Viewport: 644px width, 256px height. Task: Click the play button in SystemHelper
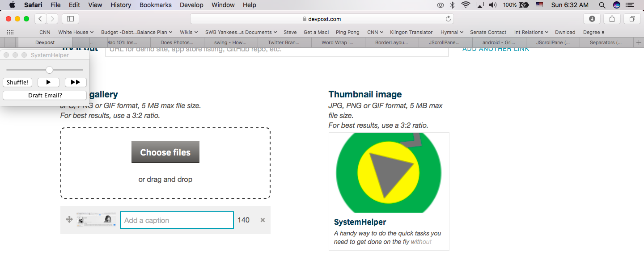pyautogui.click(x=49, y=82)
